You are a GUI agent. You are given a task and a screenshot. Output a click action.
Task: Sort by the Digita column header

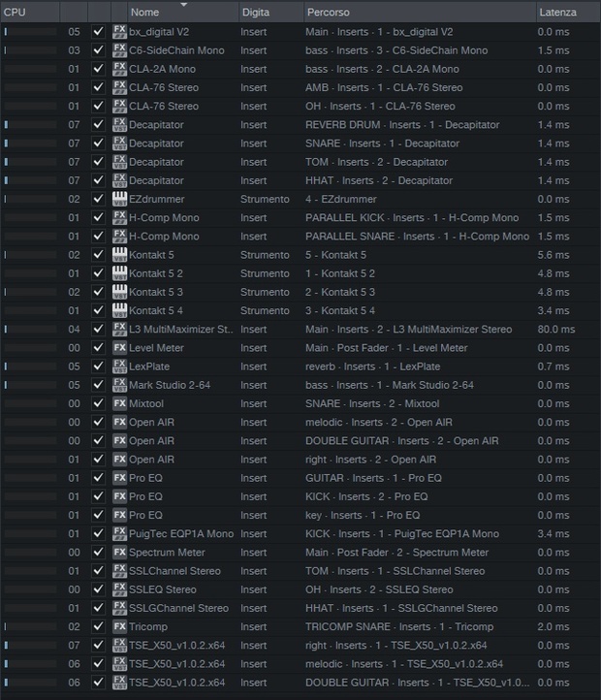[271, 12]
